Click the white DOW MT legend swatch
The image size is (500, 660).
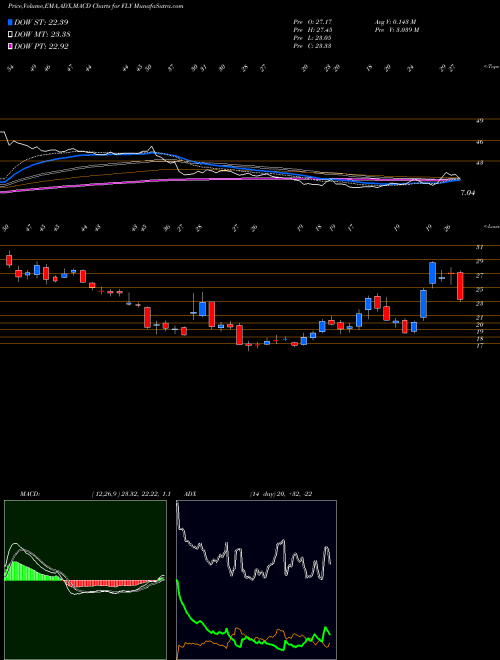pos(10,35)
